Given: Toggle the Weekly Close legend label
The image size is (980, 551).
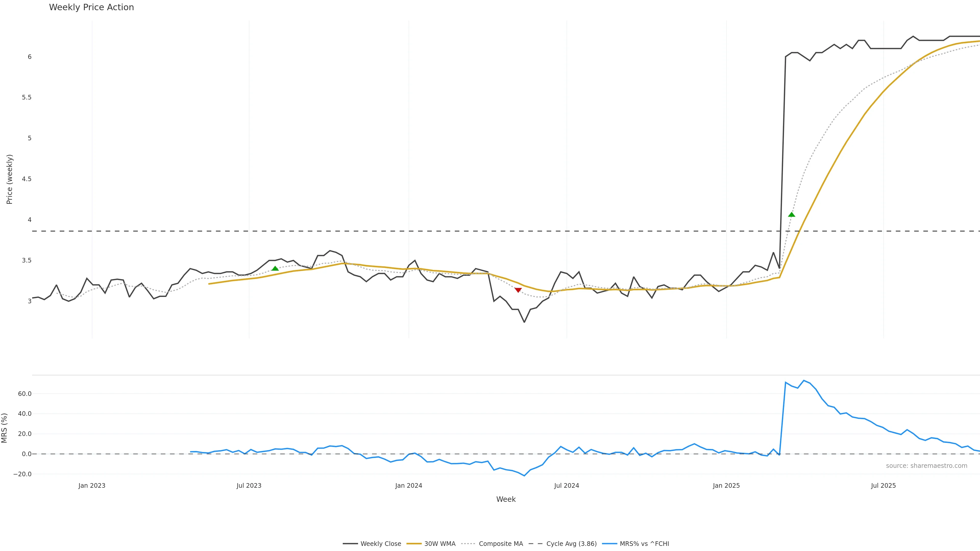Looking at the screenshot, I should coord(381,544).
